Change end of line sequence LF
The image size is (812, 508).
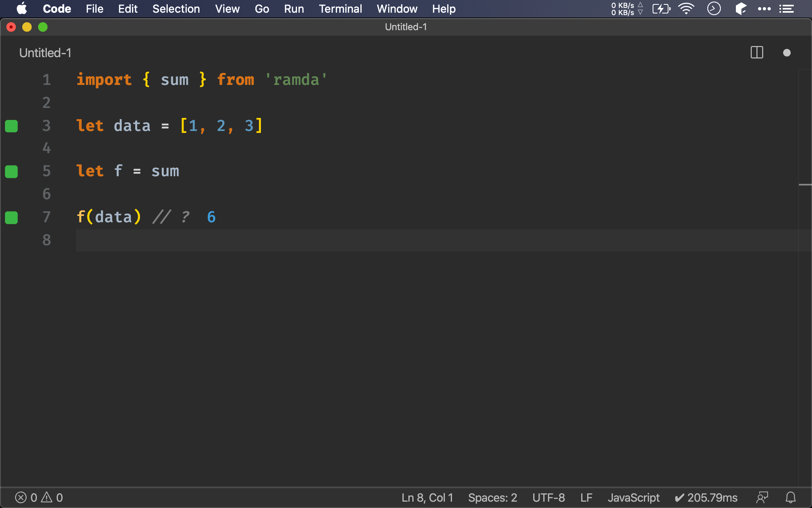click(x=586, y=497)
